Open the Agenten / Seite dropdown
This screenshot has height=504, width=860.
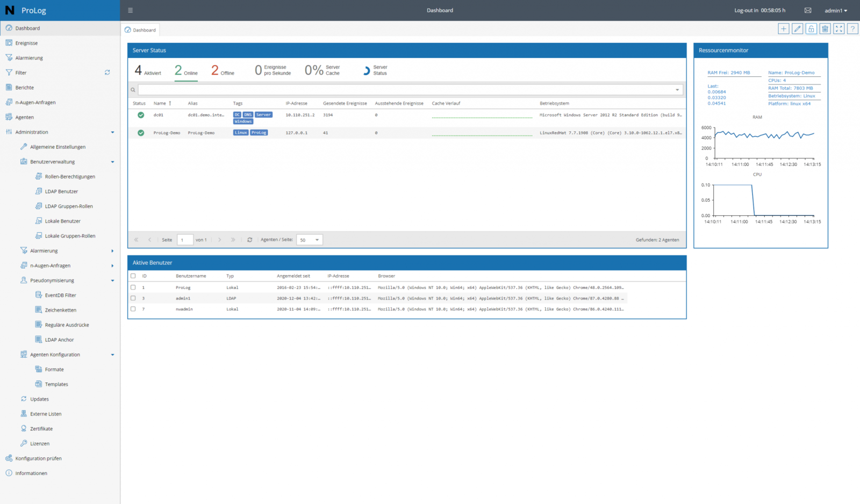(x=309, y=240)
